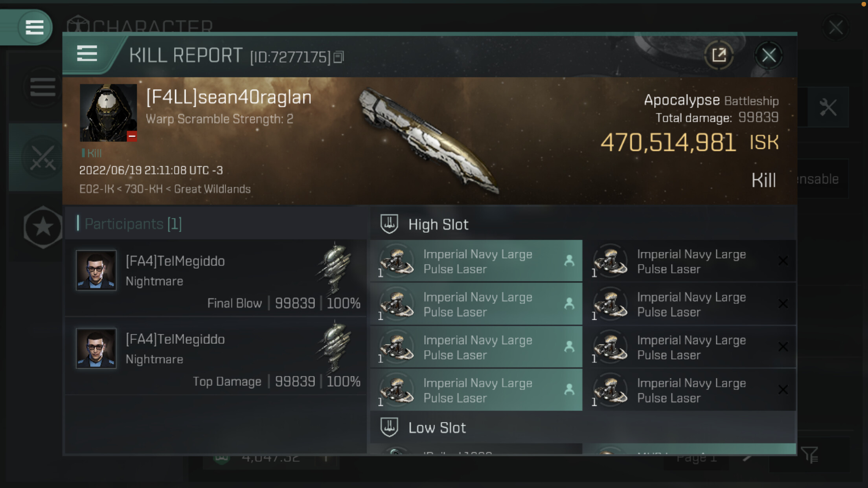Close the Kill Report window
Image resolution: width=868 pixels, height=488 pixels.
[x=769, y=55]
